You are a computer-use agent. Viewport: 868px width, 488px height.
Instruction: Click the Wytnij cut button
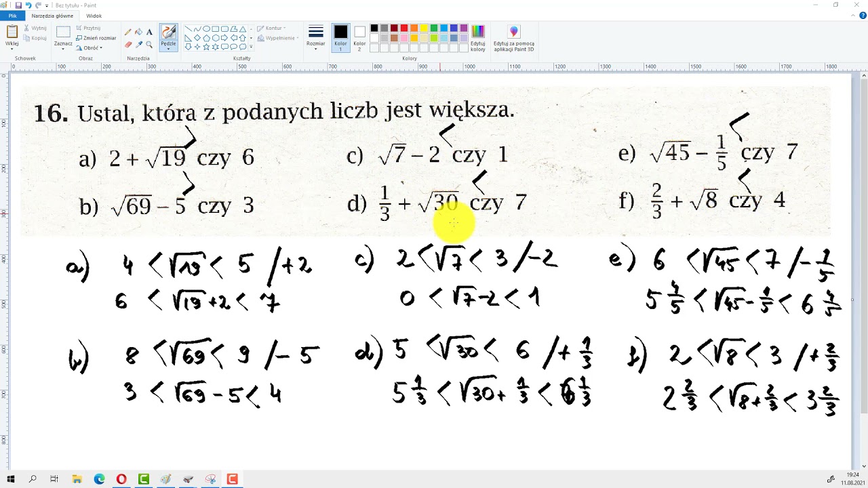(x=35, y=28)
